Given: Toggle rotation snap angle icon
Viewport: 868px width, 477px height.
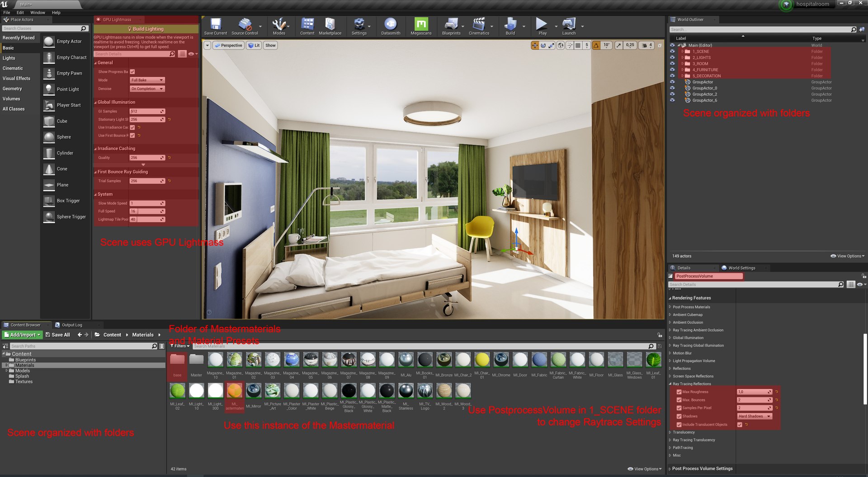Looking at the screenshot, I should (596, 45).
